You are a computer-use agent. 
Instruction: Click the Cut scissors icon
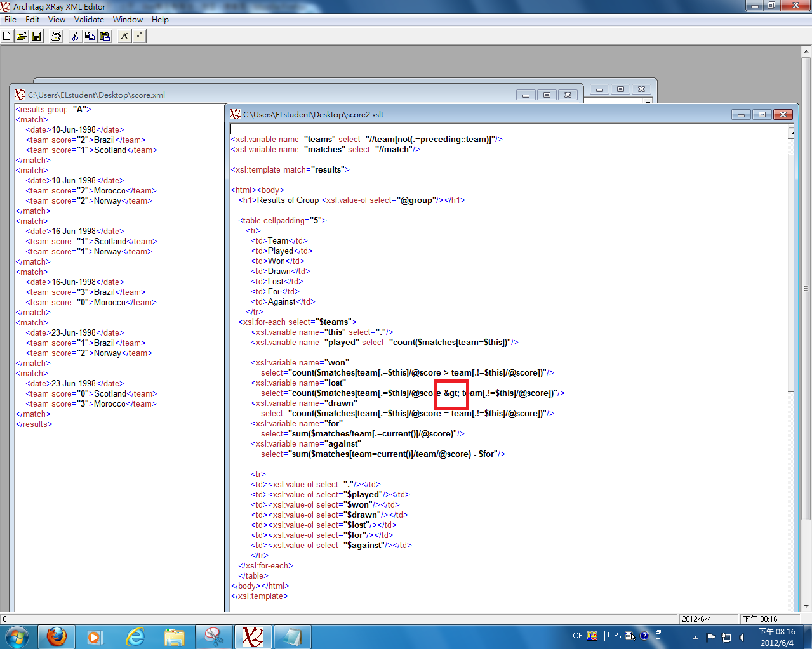point(75,36)
